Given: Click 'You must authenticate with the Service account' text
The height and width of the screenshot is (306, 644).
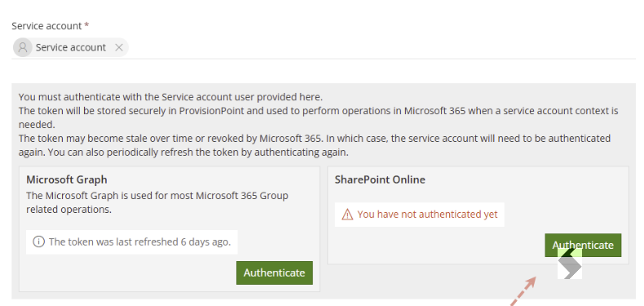Looking at the screenshot, I should click(x=171, y=97).
